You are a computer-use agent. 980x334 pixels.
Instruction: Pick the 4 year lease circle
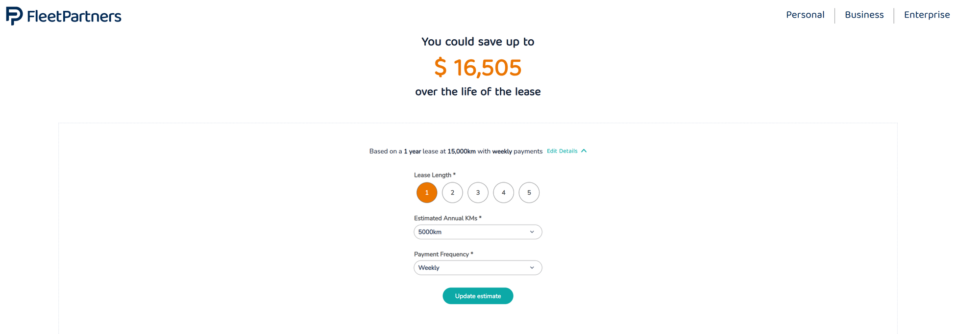(503, 193)
